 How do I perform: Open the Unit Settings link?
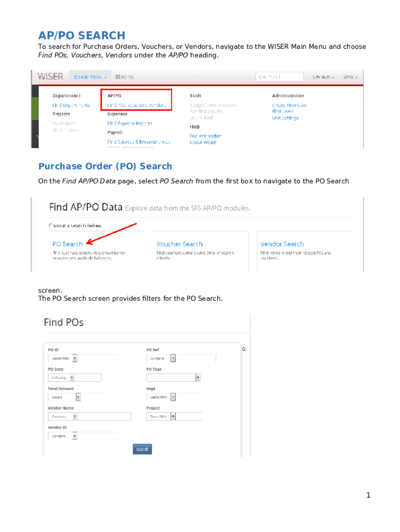point(285,118)
